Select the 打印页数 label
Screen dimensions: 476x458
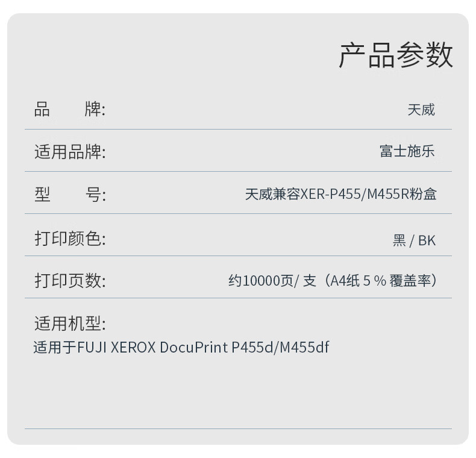[x=70, y=280]
